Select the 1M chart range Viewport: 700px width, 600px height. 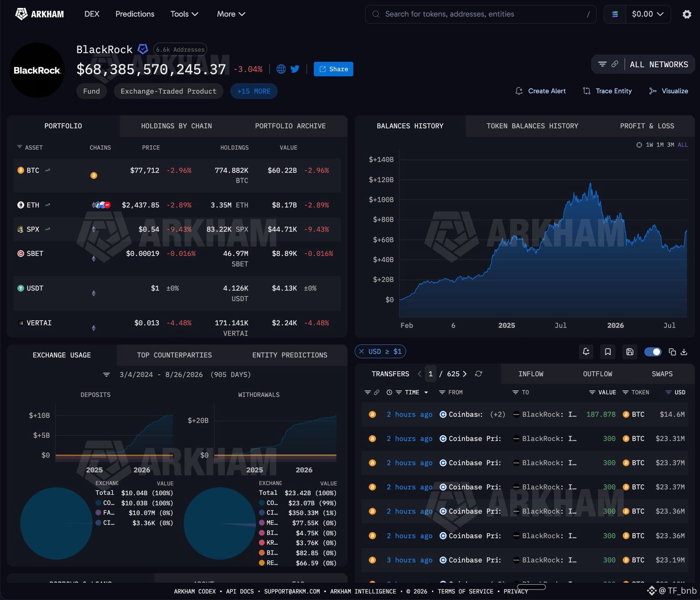click(660, 145)
